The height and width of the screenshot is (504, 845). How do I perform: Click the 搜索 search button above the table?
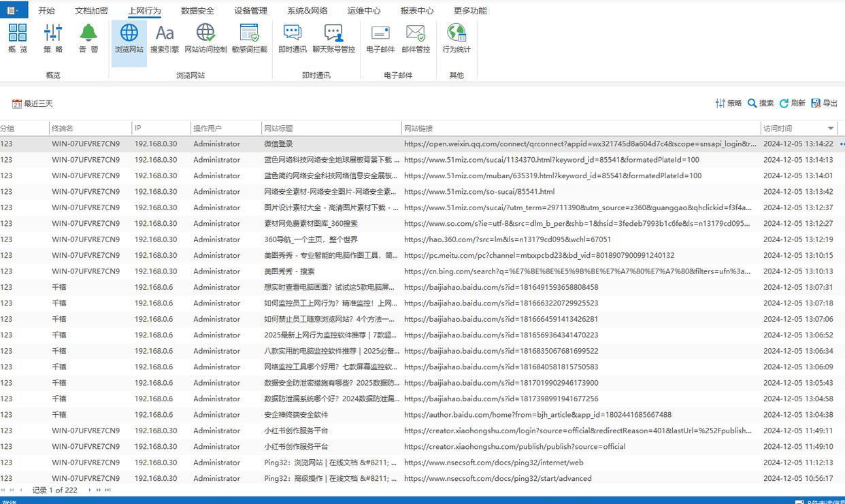tap(761, 103)
